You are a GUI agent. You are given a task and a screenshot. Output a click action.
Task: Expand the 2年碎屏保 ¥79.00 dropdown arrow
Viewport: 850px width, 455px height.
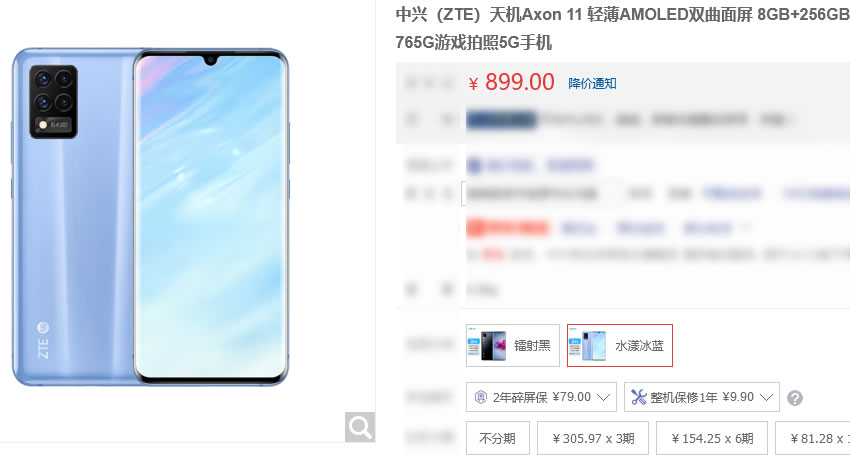point(603,398)
